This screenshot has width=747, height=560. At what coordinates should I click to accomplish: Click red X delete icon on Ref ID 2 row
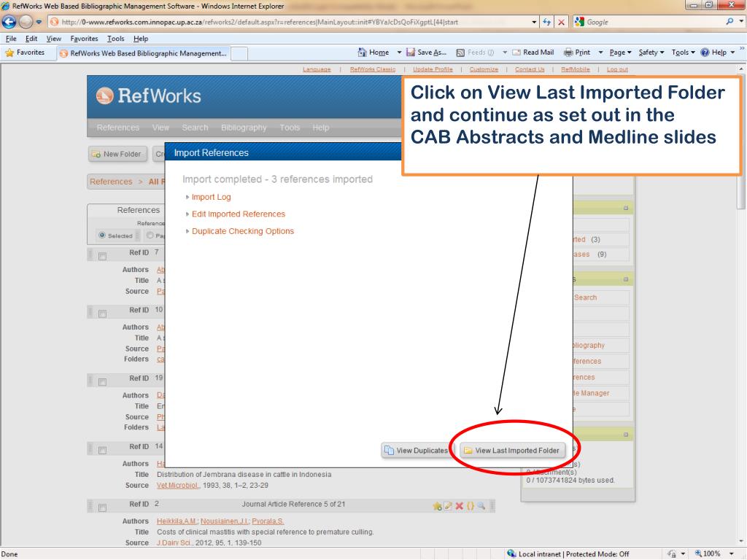click(x=460, y=506)
